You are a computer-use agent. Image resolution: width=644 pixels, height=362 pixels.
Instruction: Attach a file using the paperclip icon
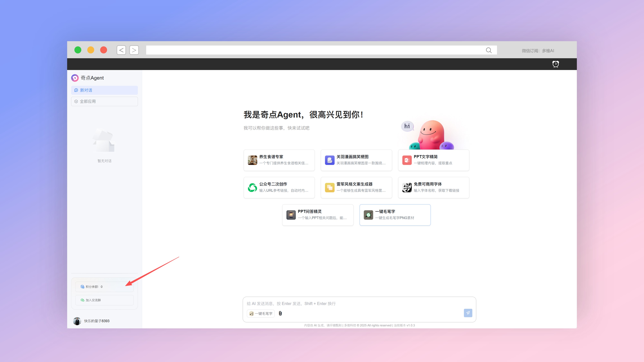pyautogui.click(x=280, y=314)
